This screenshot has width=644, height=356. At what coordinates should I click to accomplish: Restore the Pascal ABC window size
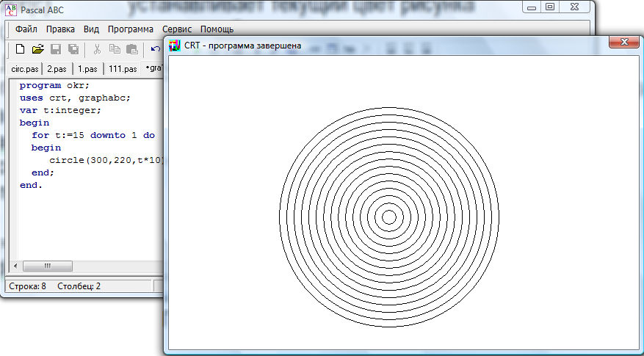(550, 7)
